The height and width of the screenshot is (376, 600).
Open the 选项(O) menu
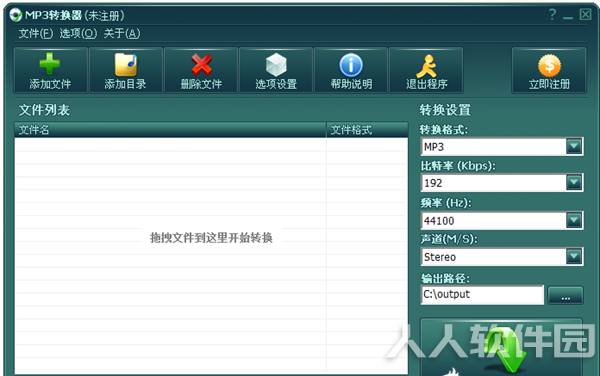[78, 34]
